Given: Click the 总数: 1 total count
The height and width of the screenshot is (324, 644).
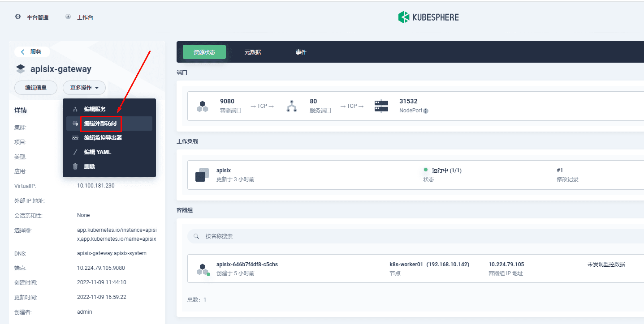Looking at the screenshot, I should [197, 299].
